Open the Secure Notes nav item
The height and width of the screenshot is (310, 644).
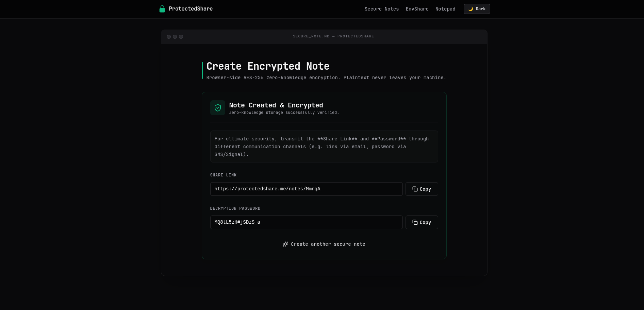click(x=382, y=9)
